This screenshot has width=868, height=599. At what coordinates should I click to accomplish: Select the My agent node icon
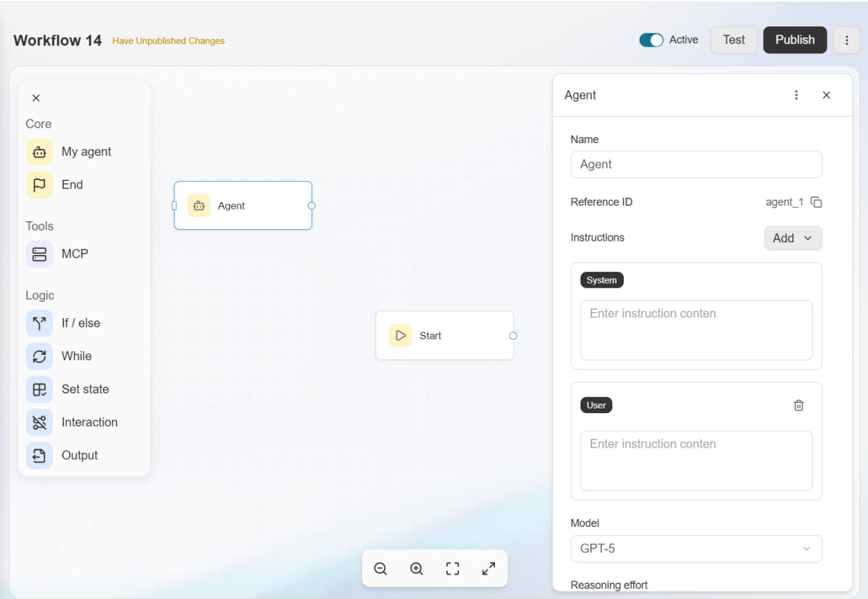39,152
